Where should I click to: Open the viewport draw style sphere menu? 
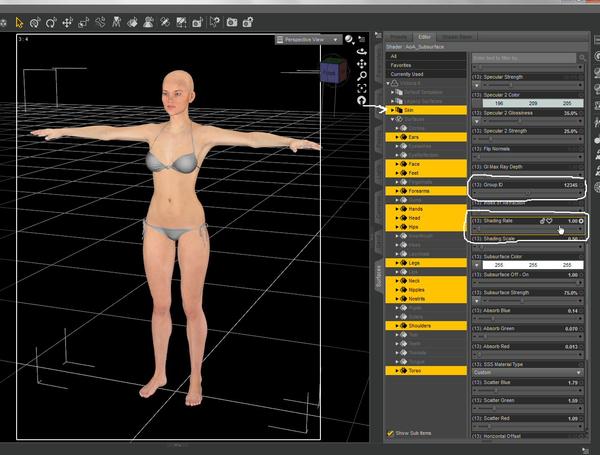click(x=349, y=39)
